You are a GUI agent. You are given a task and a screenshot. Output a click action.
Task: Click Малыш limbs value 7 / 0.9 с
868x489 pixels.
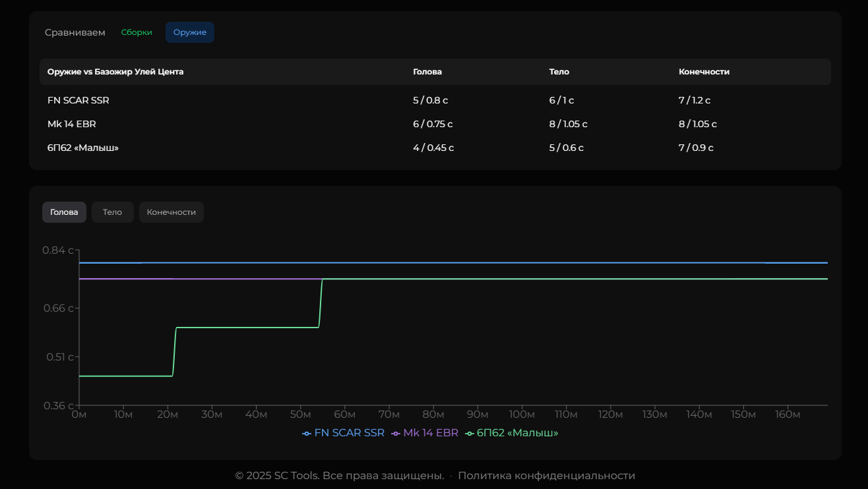click(x=697, y=148)
